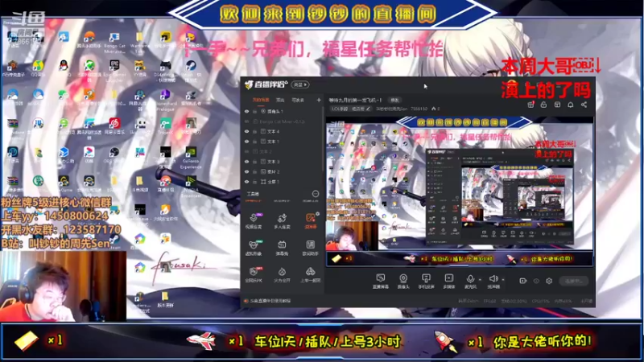Toggle visibility of the Bongo Cat Mver source
644x362 pixels.
click(247, 121)
